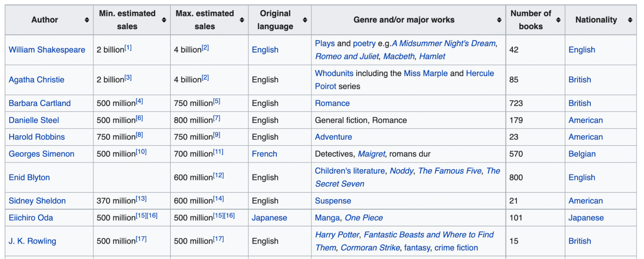
Task: Open William Shakespeare article
Action: [x=47, y=50]
